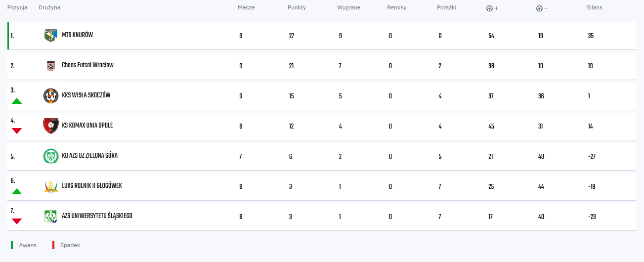This screenshot has width=644, height=262.
Task: Click the red down arrow for position 4
Action: tap(17, 131)
